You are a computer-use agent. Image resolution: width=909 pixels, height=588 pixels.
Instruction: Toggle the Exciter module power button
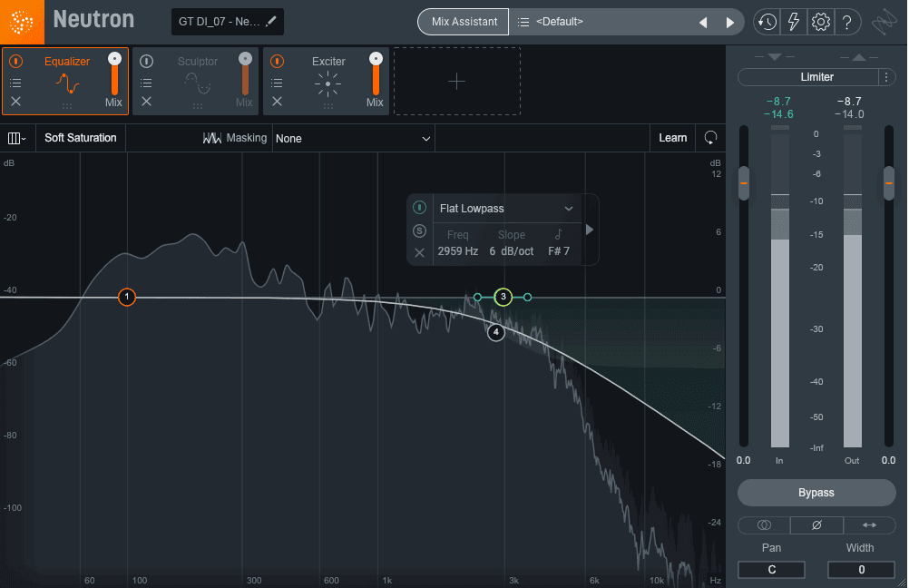[277, 61]
